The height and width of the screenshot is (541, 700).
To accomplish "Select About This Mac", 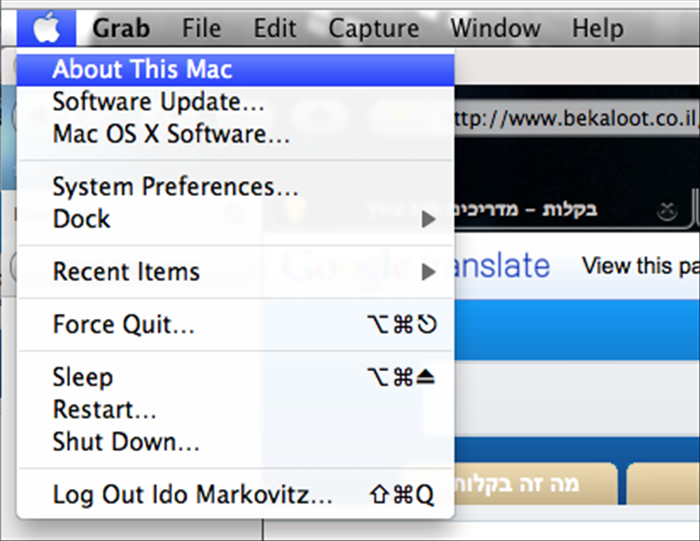I will (x=236, y=70).
